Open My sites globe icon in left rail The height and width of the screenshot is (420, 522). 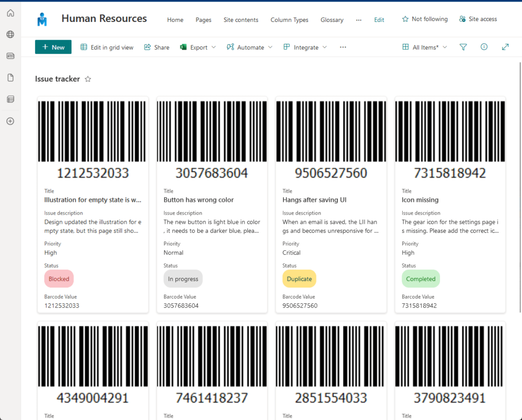(10, 34)
